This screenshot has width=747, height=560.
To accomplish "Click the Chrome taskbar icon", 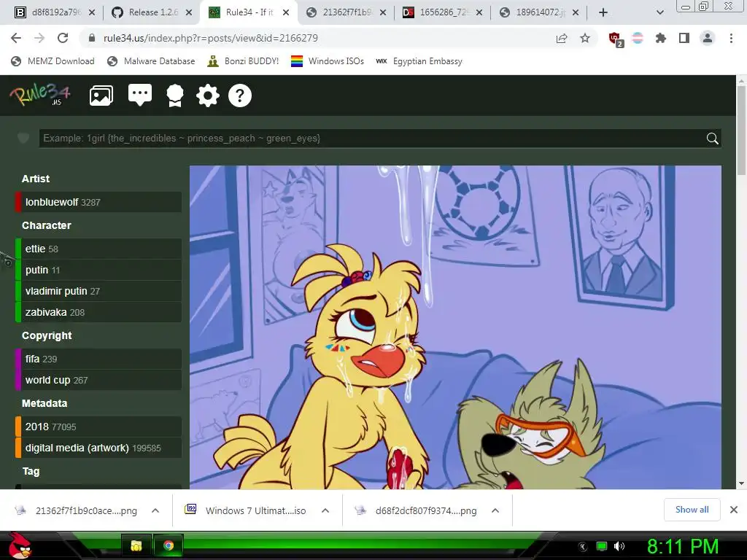I will point(169,545).
